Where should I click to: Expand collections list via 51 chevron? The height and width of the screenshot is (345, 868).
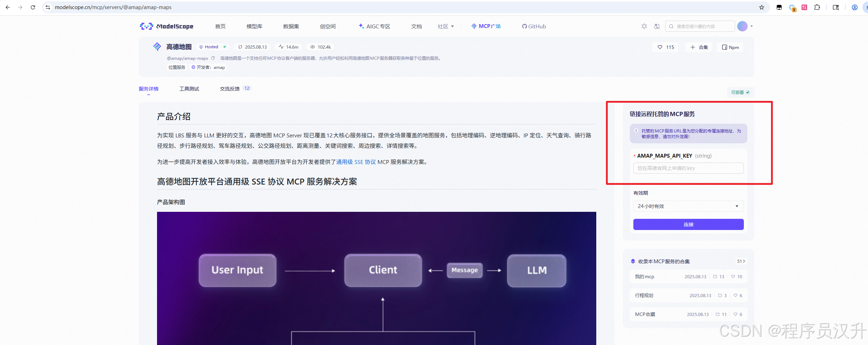pyautogui.click(x=741, y=261)
